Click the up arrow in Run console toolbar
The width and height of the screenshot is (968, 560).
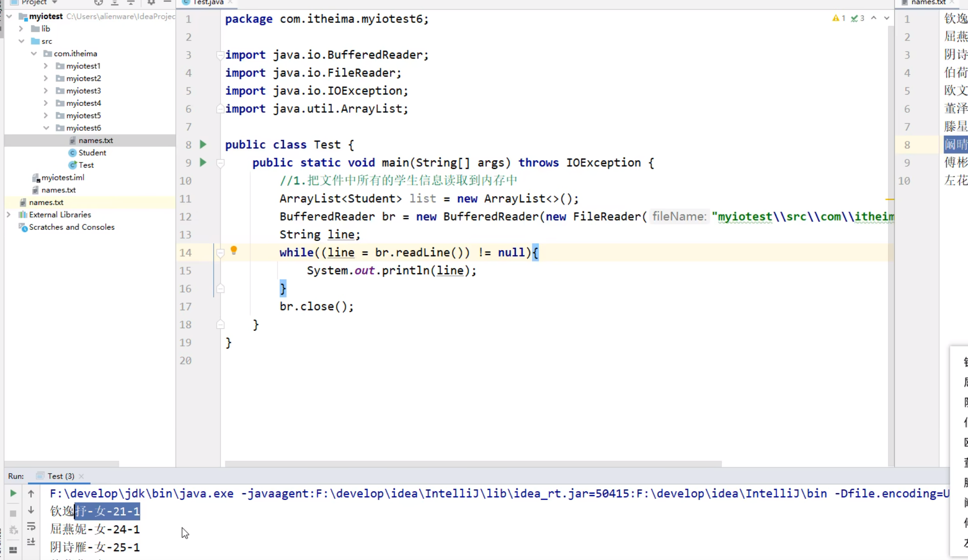[31, 494]
